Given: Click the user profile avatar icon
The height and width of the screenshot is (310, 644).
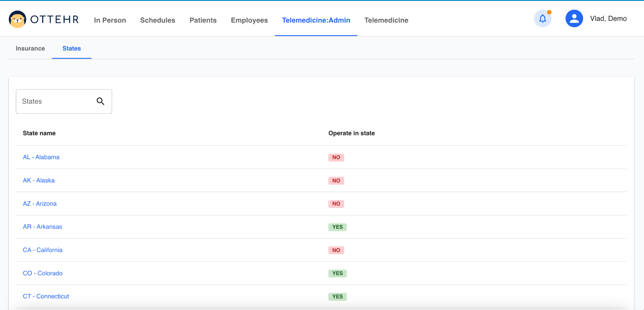Looking at the screenshot, I should click(574, 19).
